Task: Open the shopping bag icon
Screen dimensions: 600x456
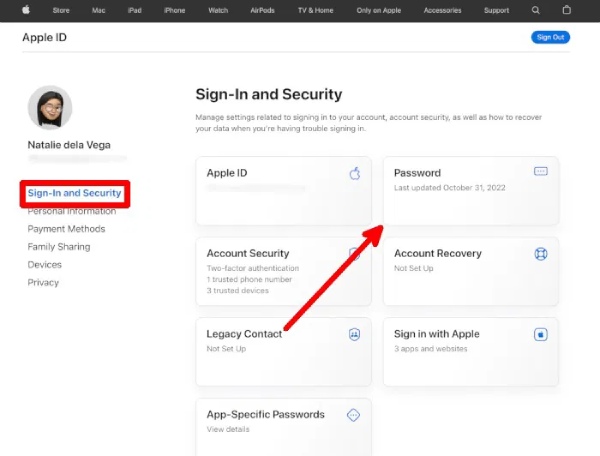Action: point(565,10)
